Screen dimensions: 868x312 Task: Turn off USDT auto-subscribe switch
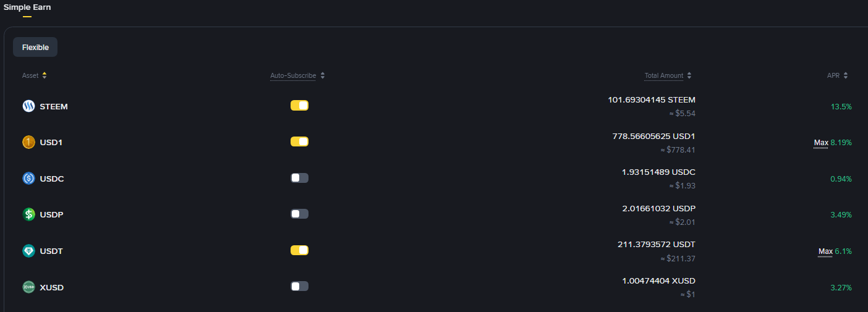(x=299, y=250)
